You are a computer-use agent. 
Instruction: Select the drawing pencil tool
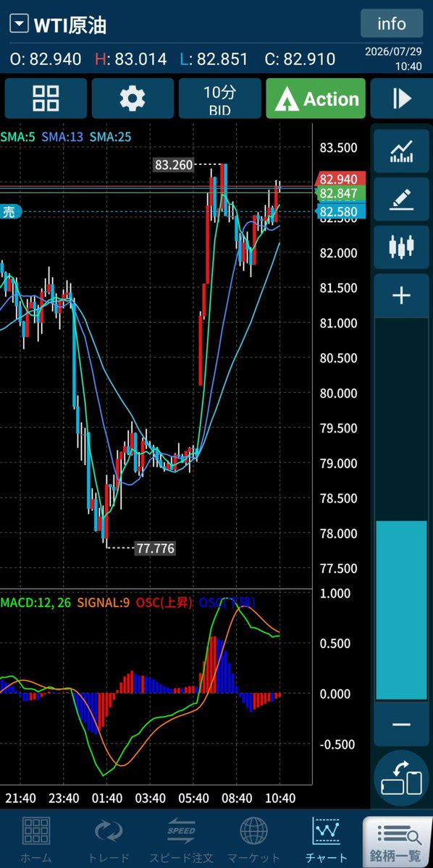(401, 199)
